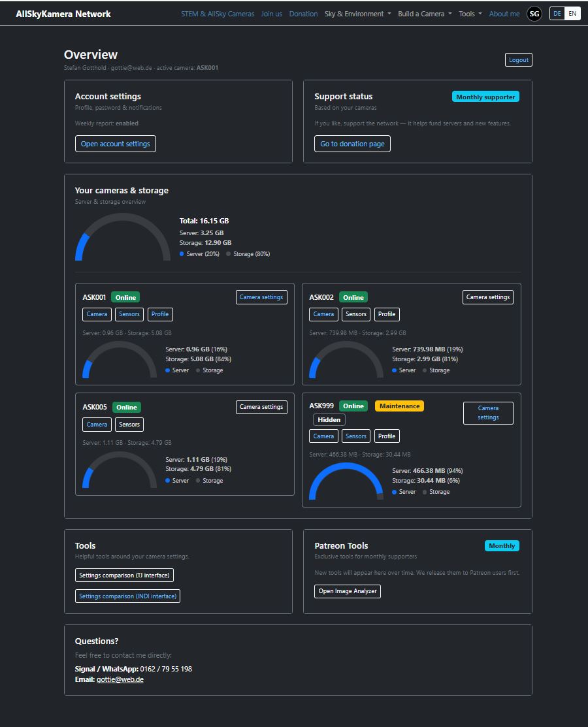
Task: Open the SG user avatar menu
Action: pyautogui.click(x=534, y=13)
